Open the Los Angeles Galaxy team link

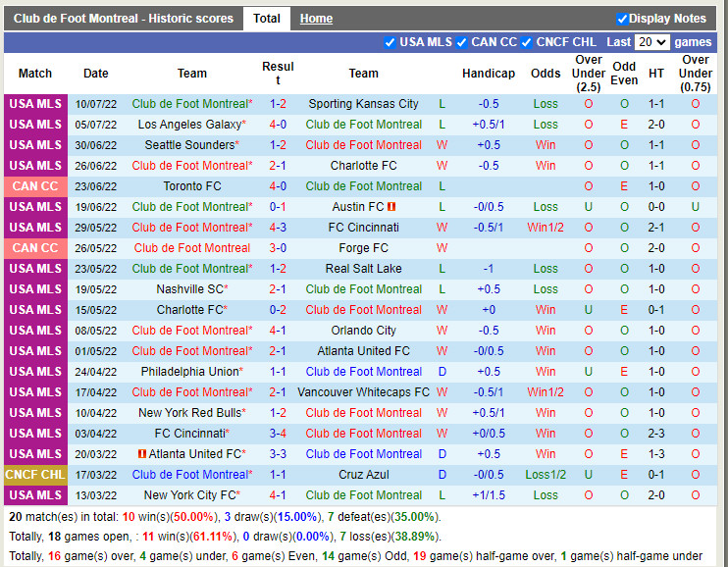188,125
